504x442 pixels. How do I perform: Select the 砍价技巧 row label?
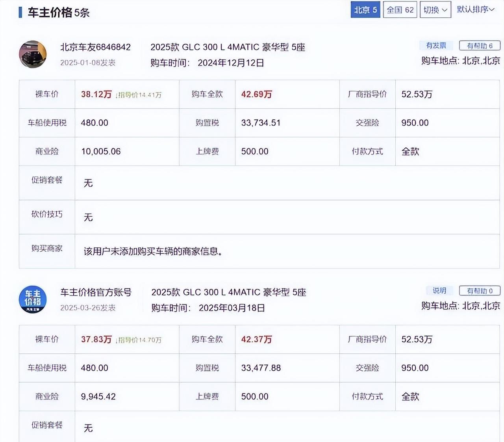click(x=47, y=214)
